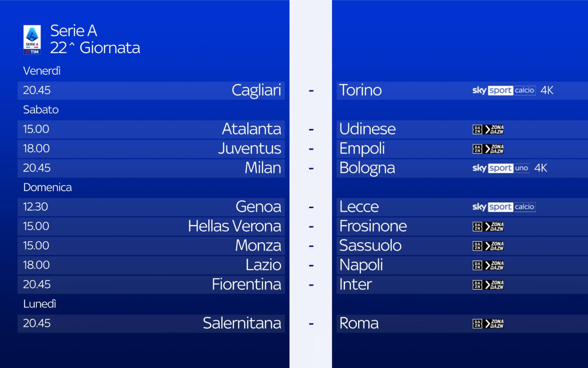588x368 pixels.
Task: Select the Domenica day heading
Action: (x=47, y=187)
